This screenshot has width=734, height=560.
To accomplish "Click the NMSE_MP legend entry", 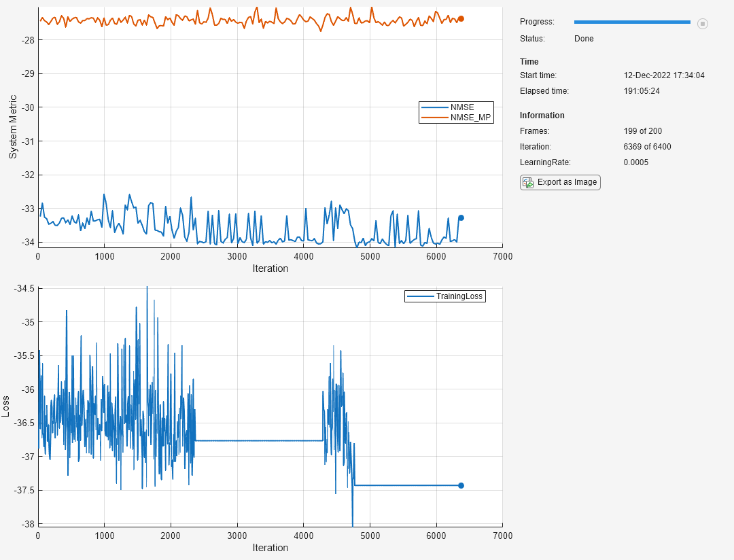I will tap(456, 118).
